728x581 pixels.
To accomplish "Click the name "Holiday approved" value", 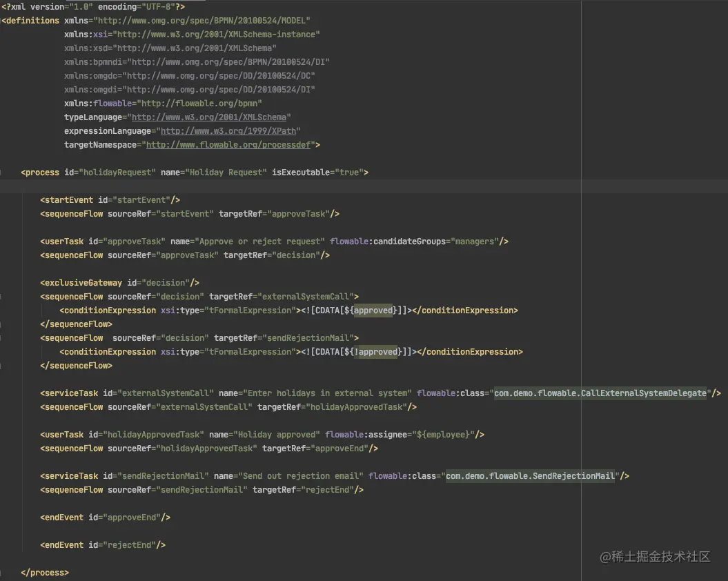I will point(277,435).
